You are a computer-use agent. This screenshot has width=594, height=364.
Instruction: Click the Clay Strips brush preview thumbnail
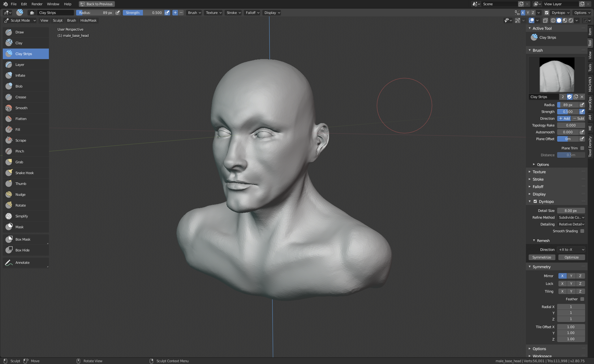(x=557, y=75)
